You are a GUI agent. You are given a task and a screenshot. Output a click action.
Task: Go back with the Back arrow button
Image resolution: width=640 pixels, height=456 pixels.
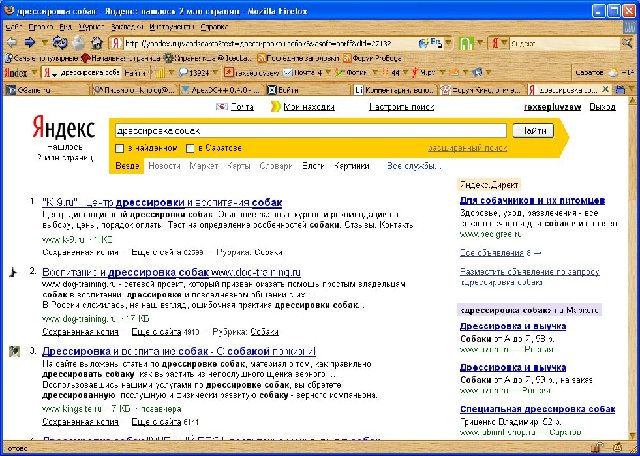[x=12, y=42]
